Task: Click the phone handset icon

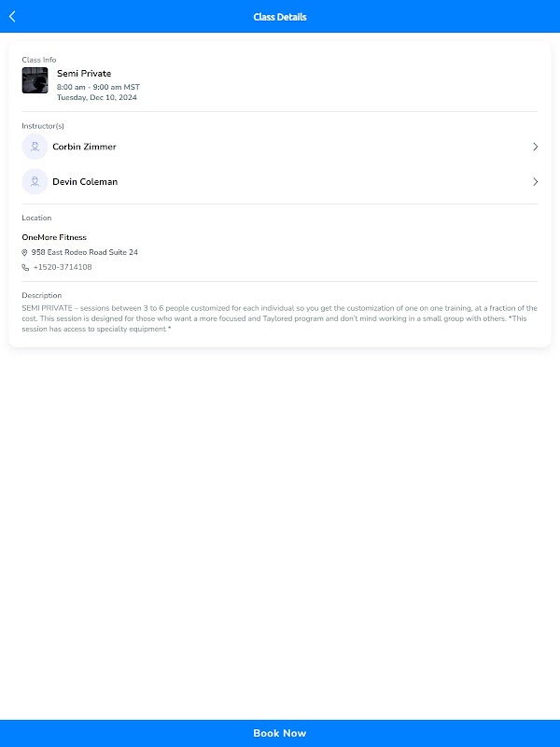Action: point(25,268)
